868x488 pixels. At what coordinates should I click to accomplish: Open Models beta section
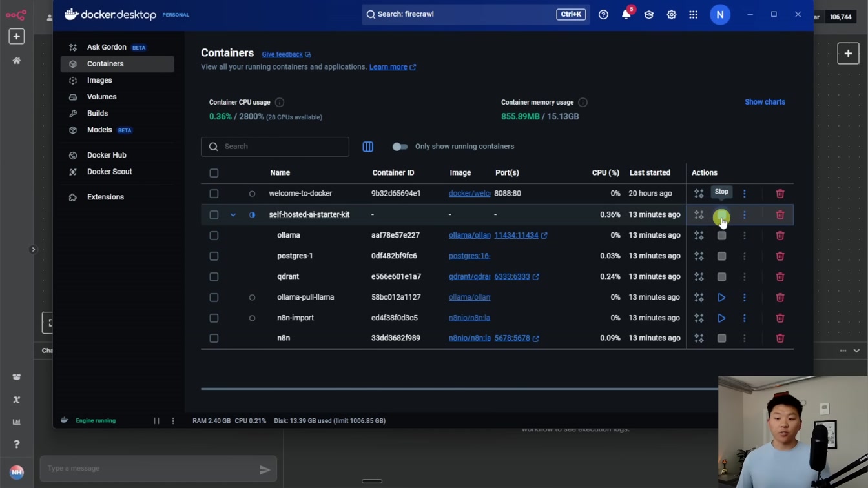[x=117, y=130]
